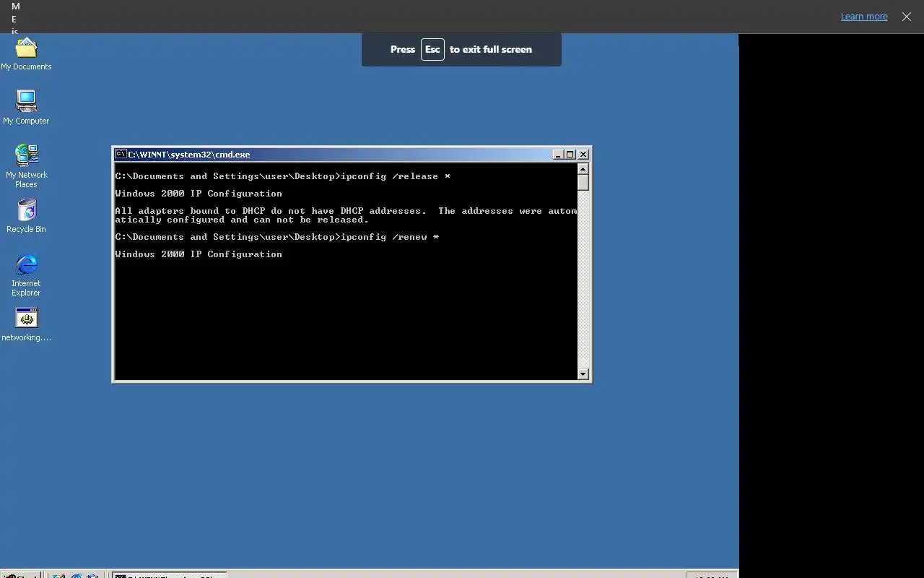The image size is (924, 578).
Task: Select the My Computer desktop icon
Action: tap(26, 108)
